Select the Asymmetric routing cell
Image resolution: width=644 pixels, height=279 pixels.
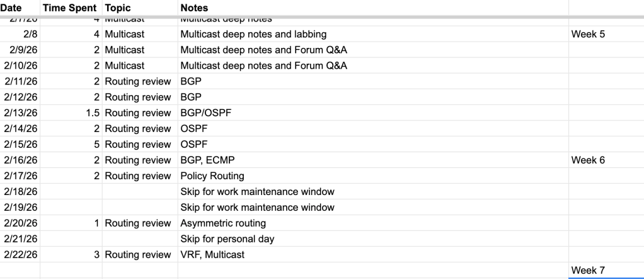point(223,223)
